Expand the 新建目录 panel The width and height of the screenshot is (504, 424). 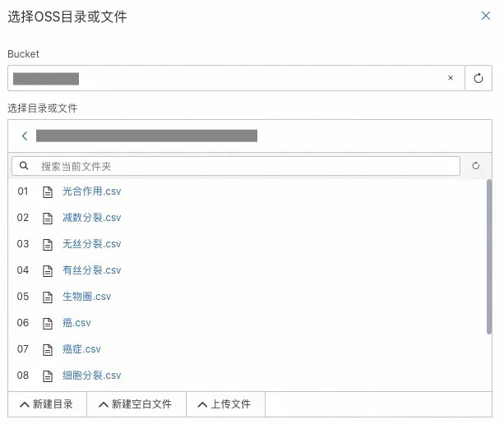pos(47,404)
